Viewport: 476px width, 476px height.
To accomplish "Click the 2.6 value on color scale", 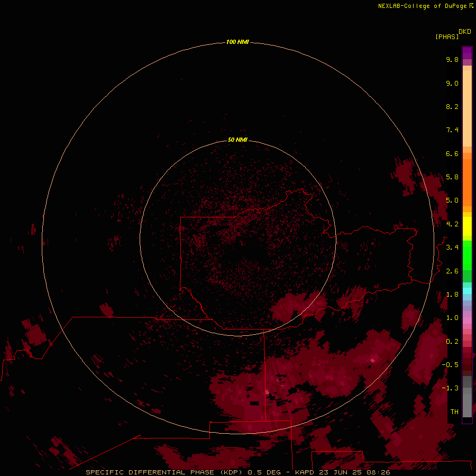I will coord(452,271).
